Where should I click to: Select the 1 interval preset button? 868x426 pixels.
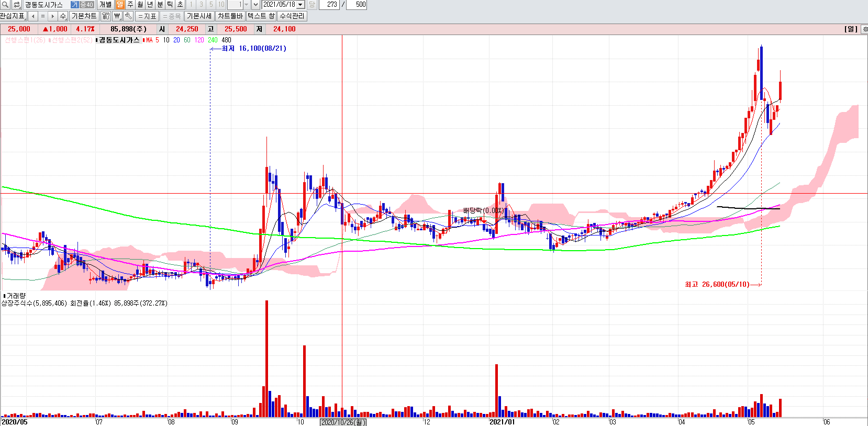point(191,5)
